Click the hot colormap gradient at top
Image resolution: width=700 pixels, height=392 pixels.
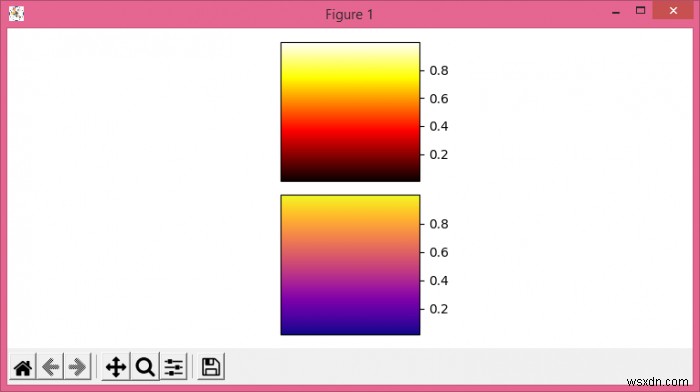point(350,112)
